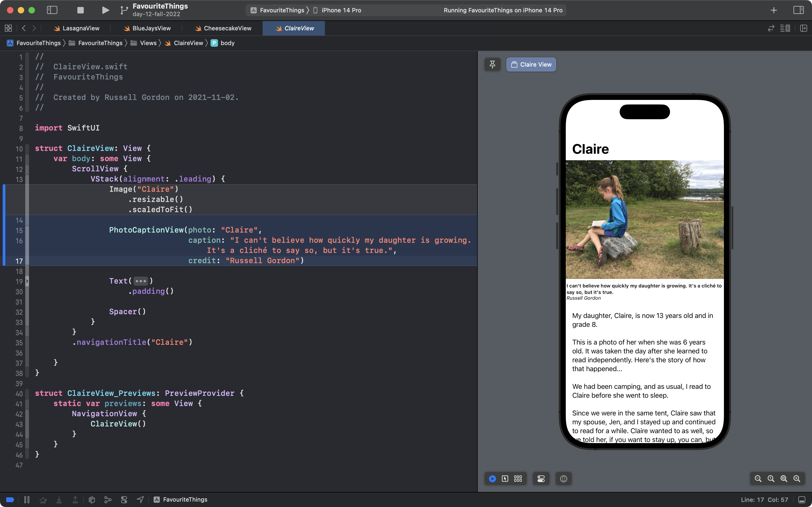812x507 pixels.
Task: Switch to the LasagnaView tab
Action: (x=81, y=28)
